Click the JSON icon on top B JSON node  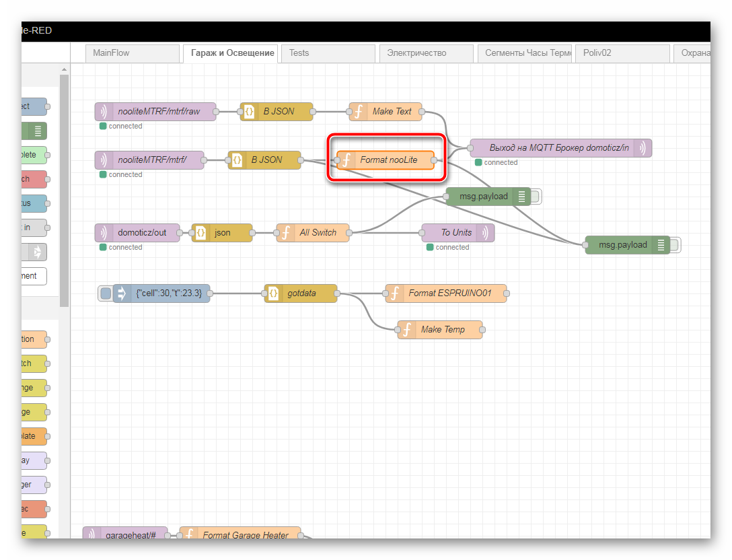coord(249,112)
